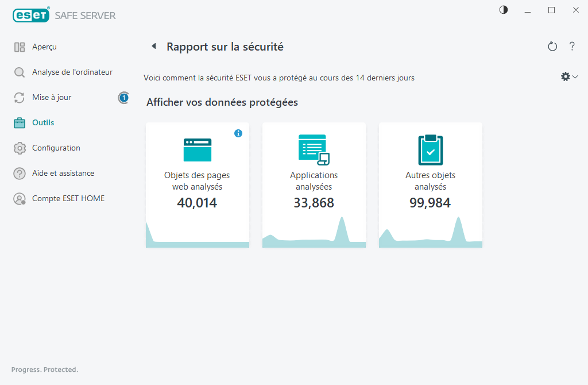The image size is (588, 385).
Task: Open the update notification badge showing 1
Action: [123, 98]
